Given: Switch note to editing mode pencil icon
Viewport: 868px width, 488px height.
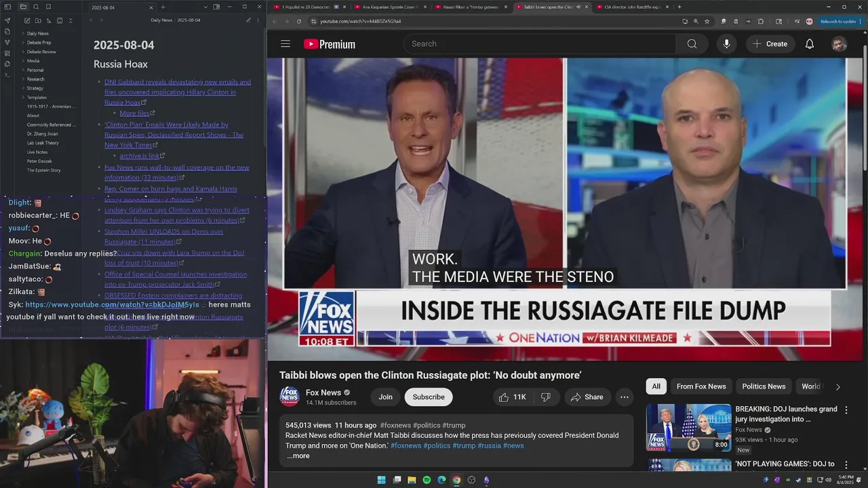Looking at the screenshot, I should (248, 20).
